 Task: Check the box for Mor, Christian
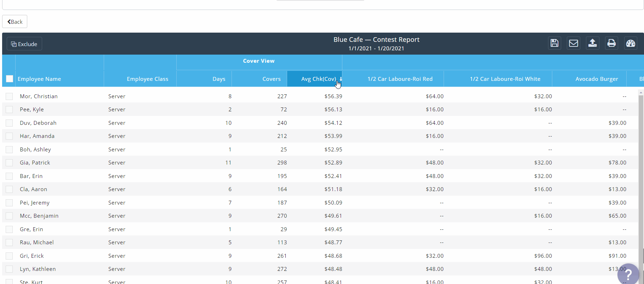(x=10, y=96)
